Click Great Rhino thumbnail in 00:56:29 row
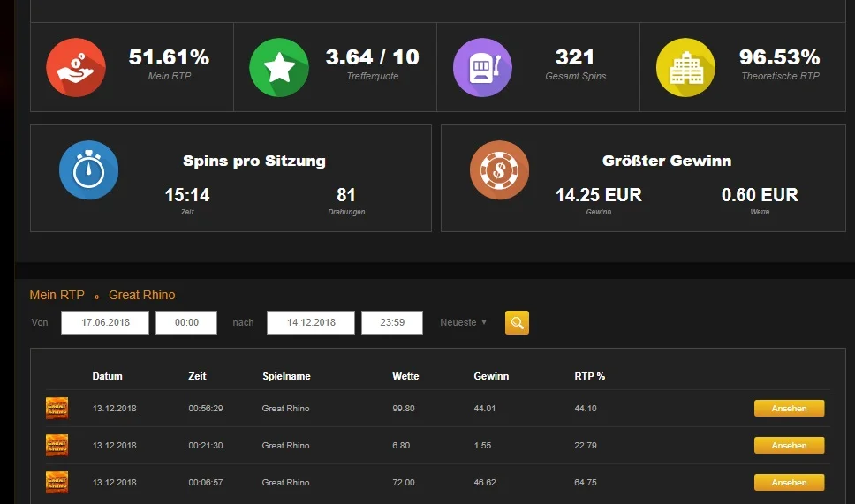The image size is (855, 504). coord(57,408)
